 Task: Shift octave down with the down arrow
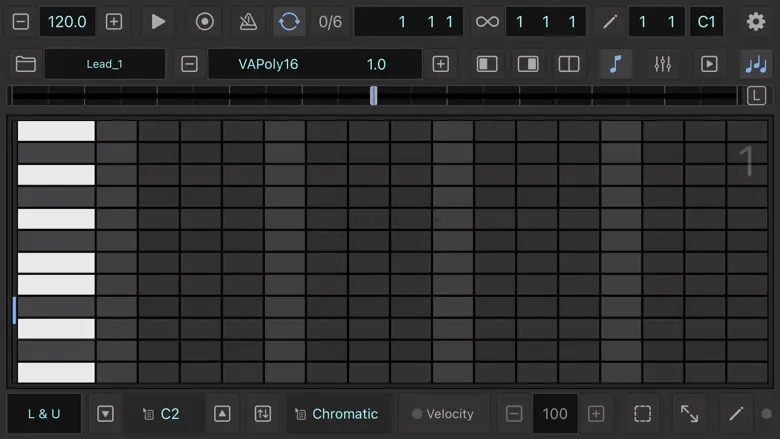tap(105, 414)
